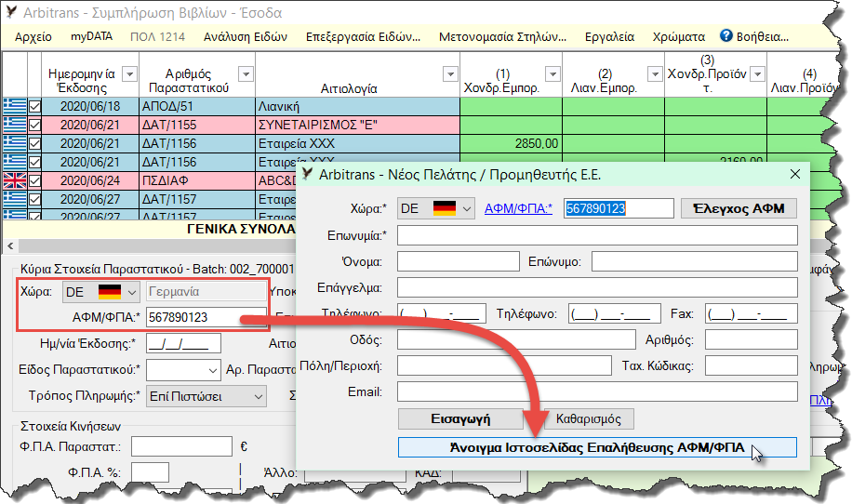Toggle checkbox for ΔΑΤ/1157 row dated 2020/06/27
This screenshot has height=504, width=852.
click(34, 199)
